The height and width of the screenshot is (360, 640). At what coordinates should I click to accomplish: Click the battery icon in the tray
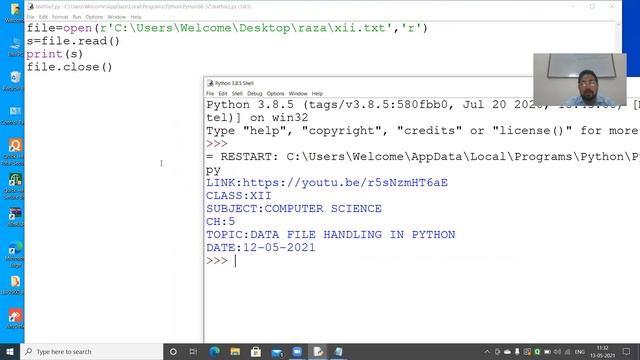coord(547,351)
